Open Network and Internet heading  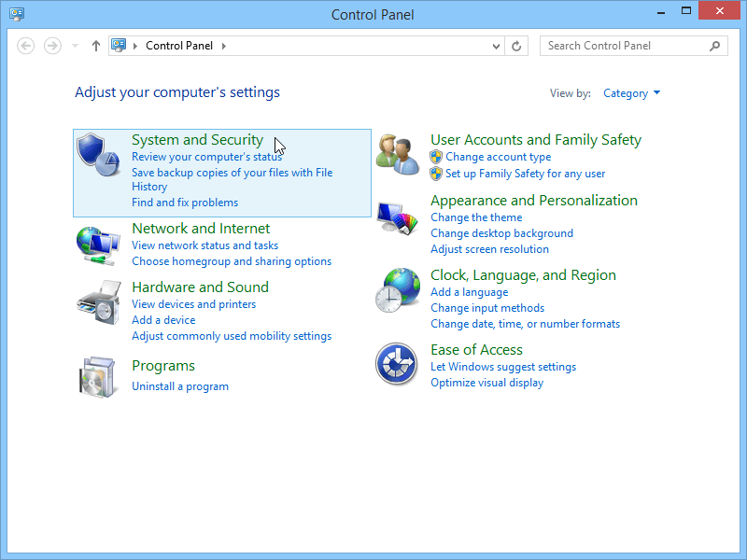click(x=201, y=228)
